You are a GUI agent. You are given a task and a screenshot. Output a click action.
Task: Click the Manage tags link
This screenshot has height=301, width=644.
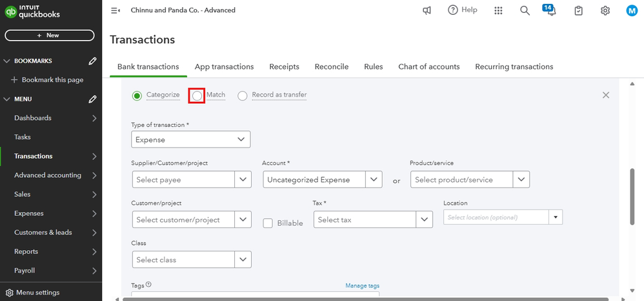pyautogui.click(x=362, y=286)
